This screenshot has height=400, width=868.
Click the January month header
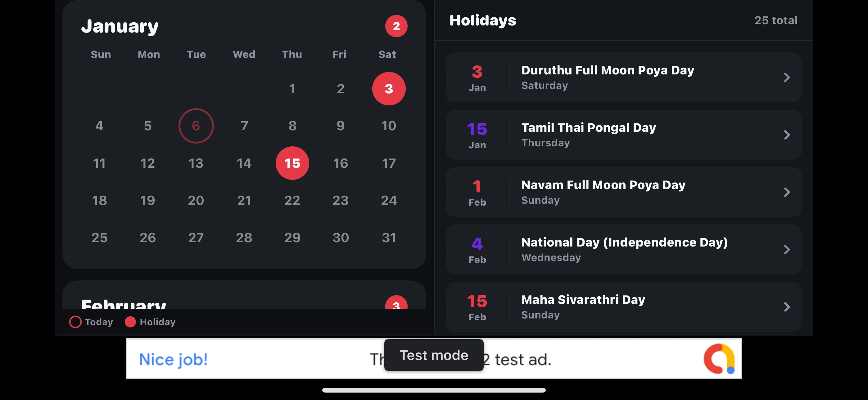click(120, 26)
